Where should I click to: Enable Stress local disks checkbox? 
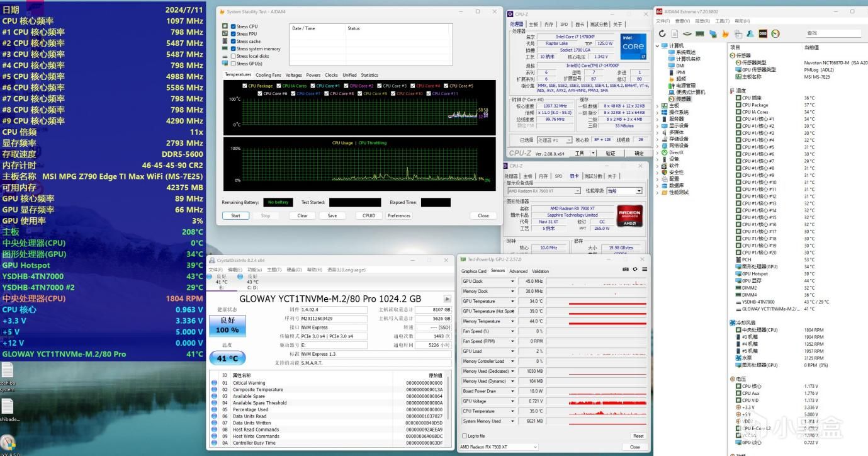234,56
